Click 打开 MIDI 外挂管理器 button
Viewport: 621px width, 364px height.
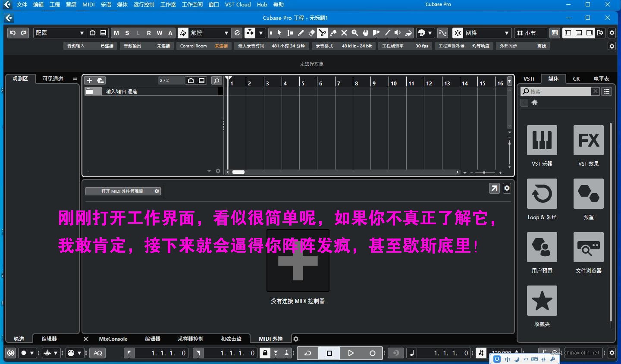[122, 191]
